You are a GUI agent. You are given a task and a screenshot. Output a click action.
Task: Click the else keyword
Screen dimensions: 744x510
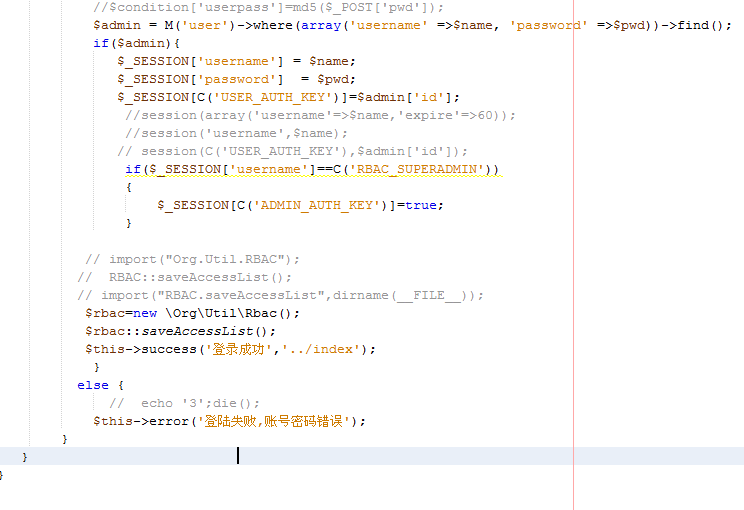[x=92, y=385]
